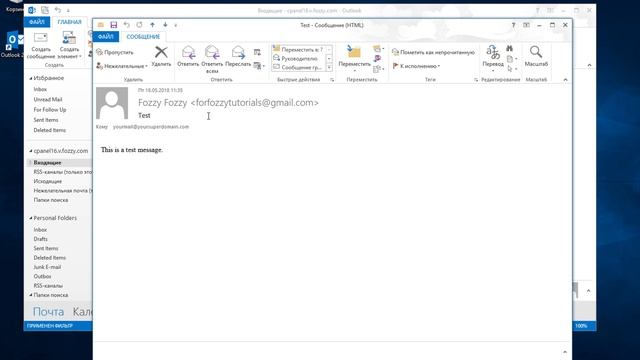Image resolution: width=640 pixels, height=360 pixels.
Task: Delete the message with Удалить
Action: (x=161, y=56)
